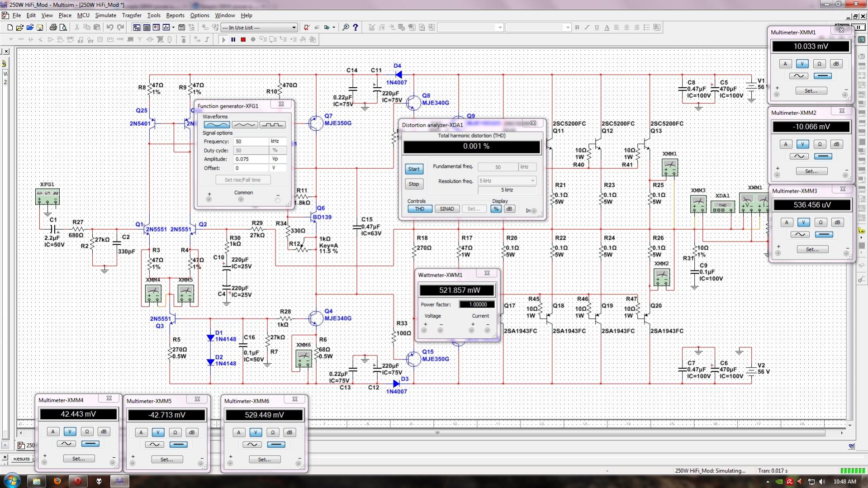Screen dimensions: 868x488
Task: Select square waveform in Function generator
Action: click(272, 124)
